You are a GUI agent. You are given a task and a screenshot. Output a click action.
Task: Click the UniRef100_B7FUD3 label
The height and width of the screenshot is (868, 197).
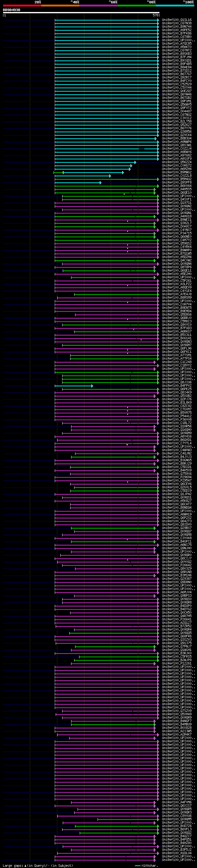click(177, 328)
